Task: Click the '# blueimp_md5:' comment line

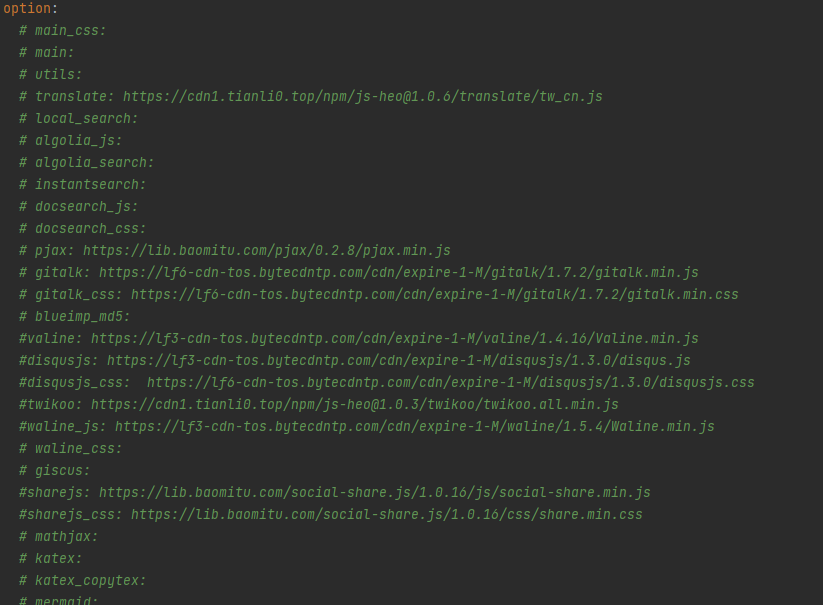Action: pyautogui.click(x=74, y=317)
